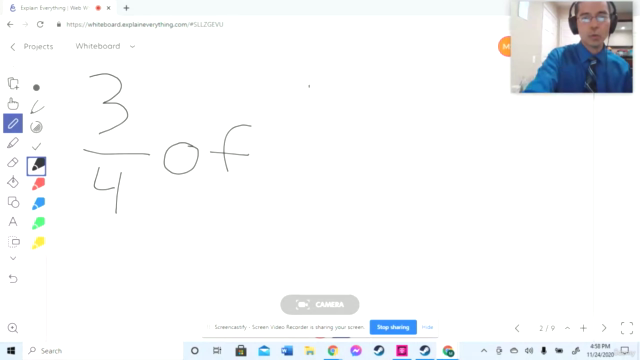This screenshot has width=640, height=360.
Task: Pick the red pen color
Action: (x=38, y=184)
